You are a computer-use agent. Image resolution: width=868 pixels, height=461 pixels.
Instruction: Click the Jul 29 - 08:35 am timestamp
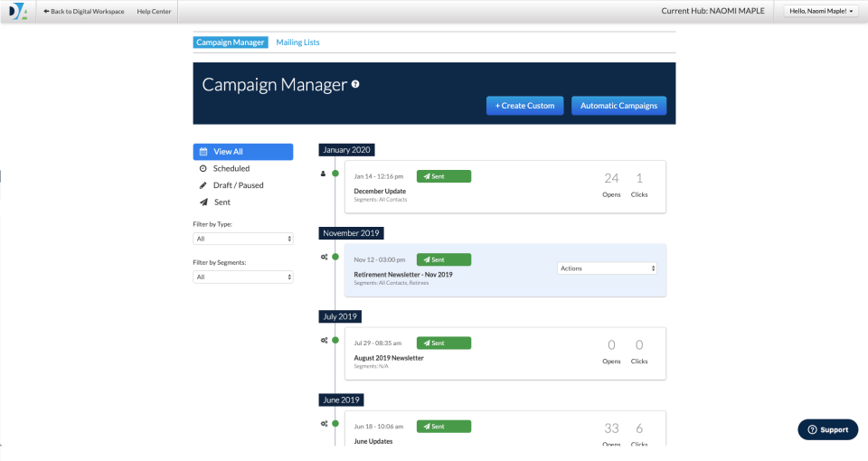pyautogui.click(x=378, y=343)
